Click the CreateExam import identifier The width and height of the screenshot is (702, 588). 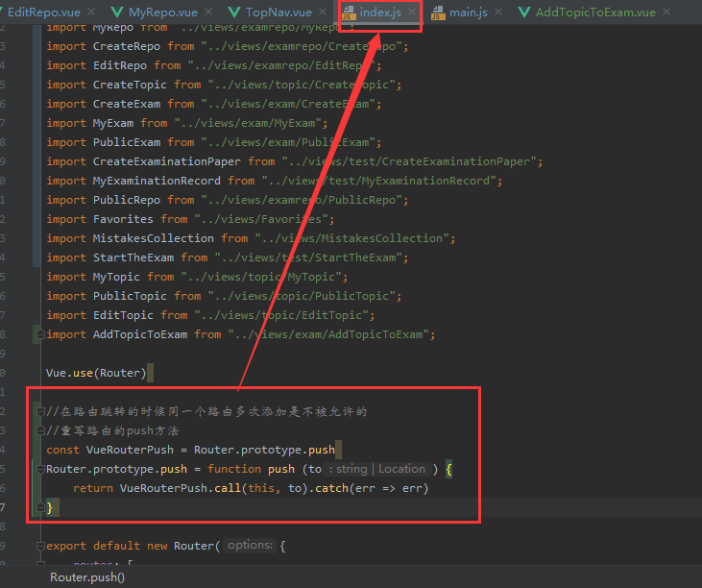(126, 105)
